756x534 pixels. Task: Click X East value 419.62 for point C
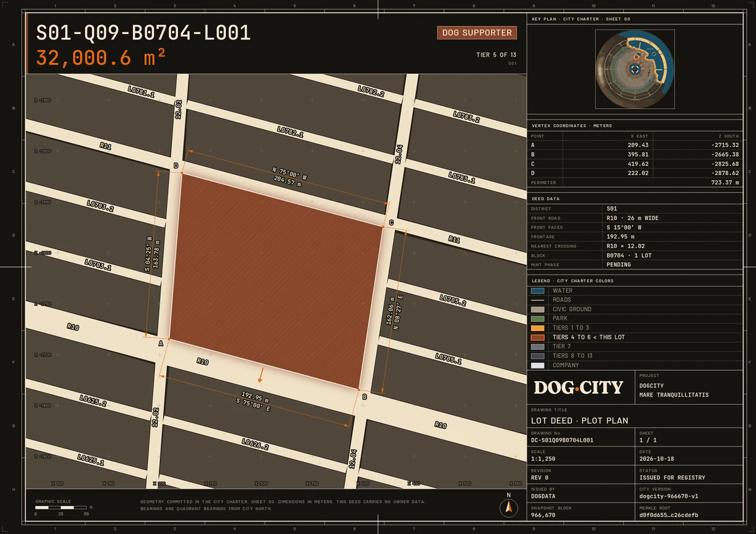(x=638, y=164)
